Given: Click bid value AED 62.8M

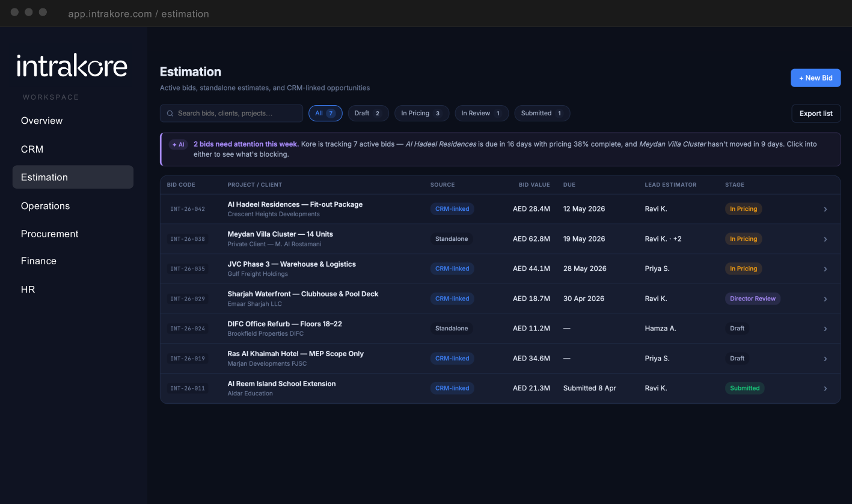Looking at the screenshot, I should coord(532,239).
